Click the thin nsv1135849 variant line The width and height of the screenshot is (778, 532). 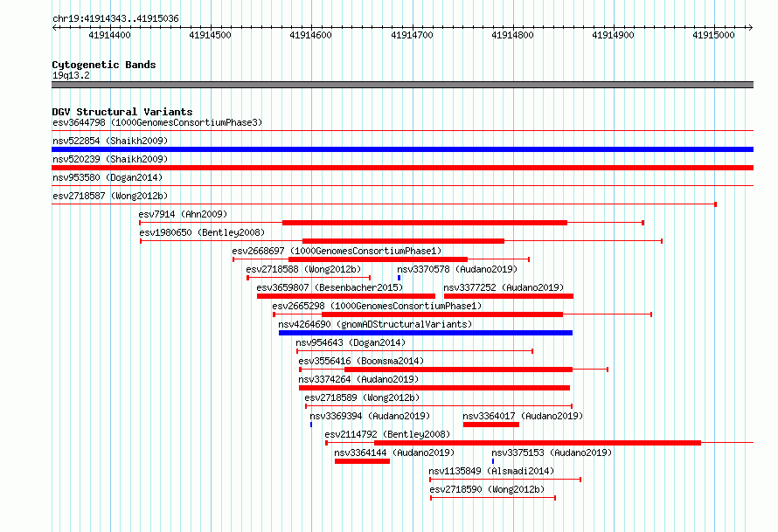(x=505, y=480)
